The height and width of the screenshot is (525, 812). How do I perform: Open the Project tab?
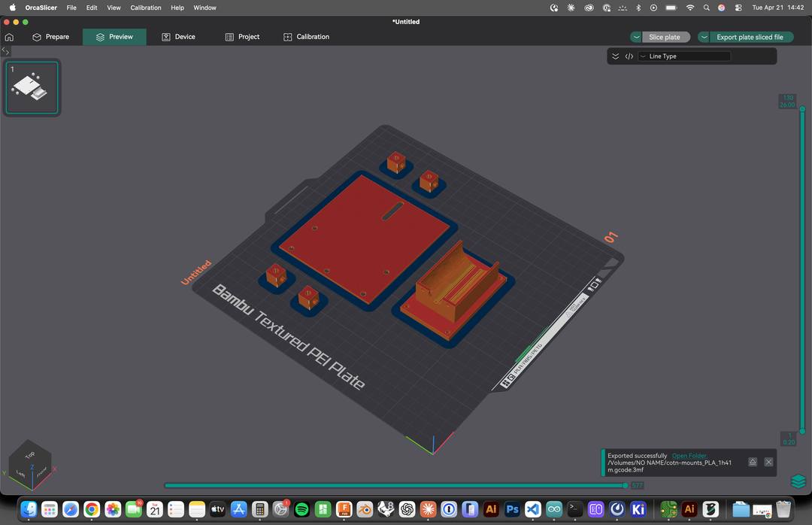pyautogui.click(x=242, y=37)
